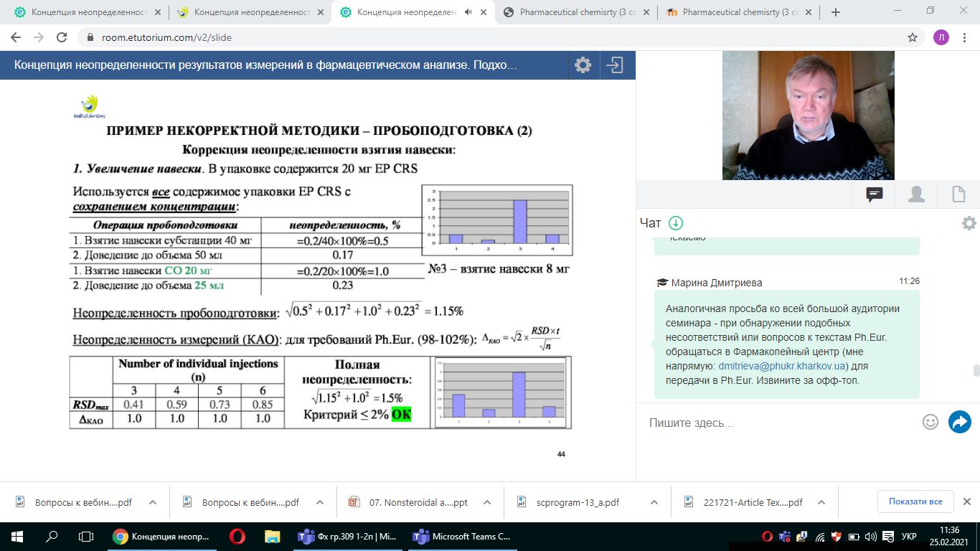Bookmark this page with star icon
This screenshot has width=980, height=551.
tap(913, 37)
